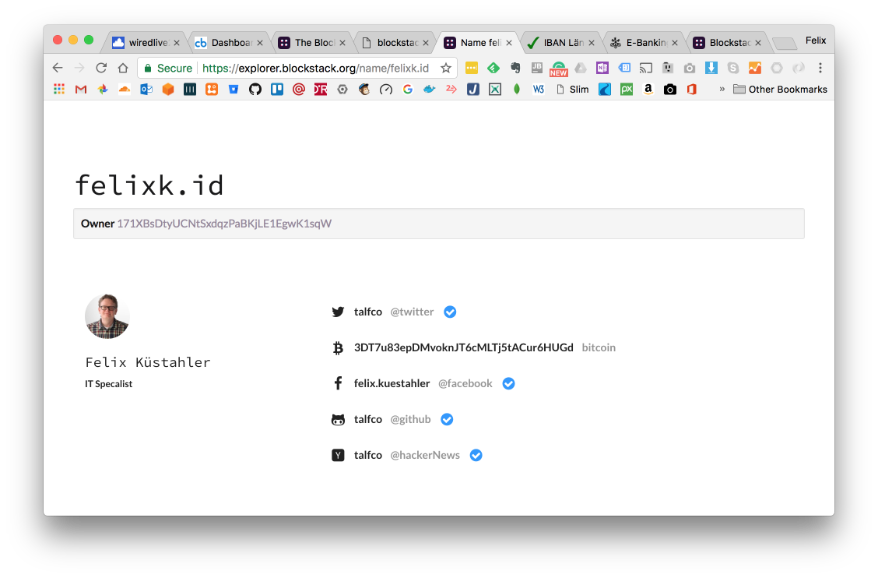Open Chrome's three-dot menu
Viewport: 878px width, 578px height.
[820, 68]
